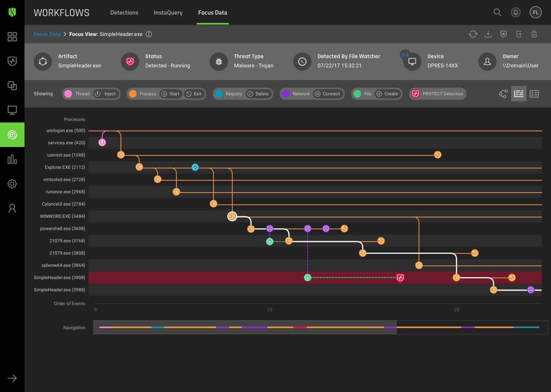
Task: Click the Threat Type bug icon
Action: pos(219,61)
